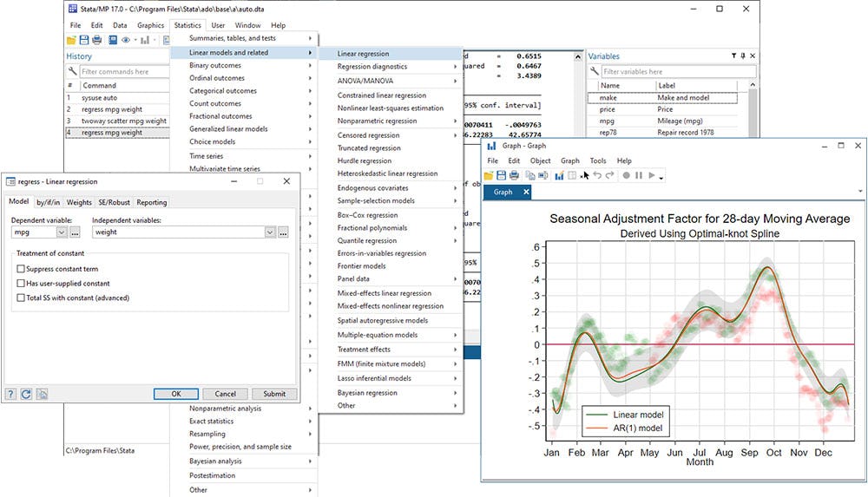
Task: Click wrench icon beside Variables filter box
Action: click(x=594, y=71)
